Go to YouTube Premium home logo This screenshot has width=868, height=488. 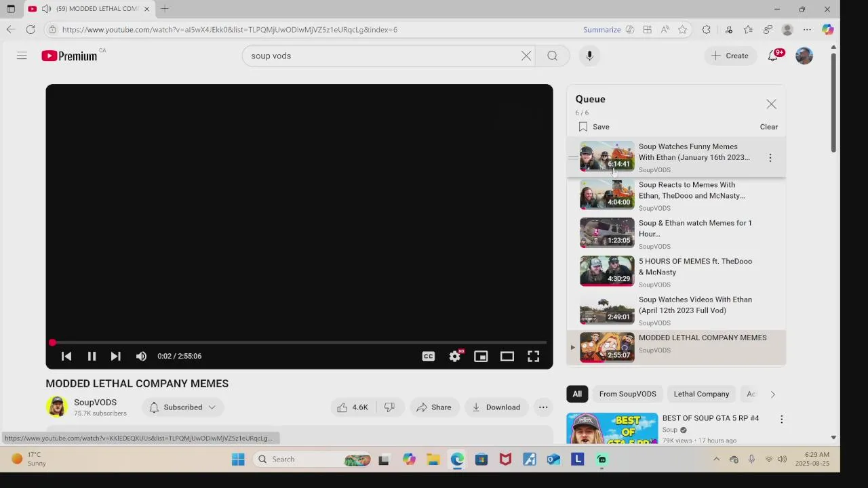point(69,56)
